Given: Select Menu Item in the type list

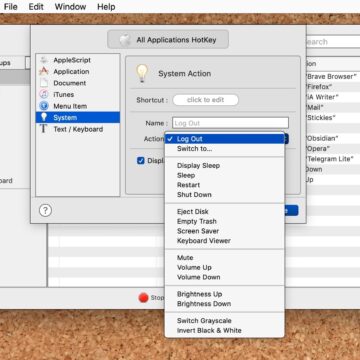Looking at the screenshot, I should [x=78, y=106].
